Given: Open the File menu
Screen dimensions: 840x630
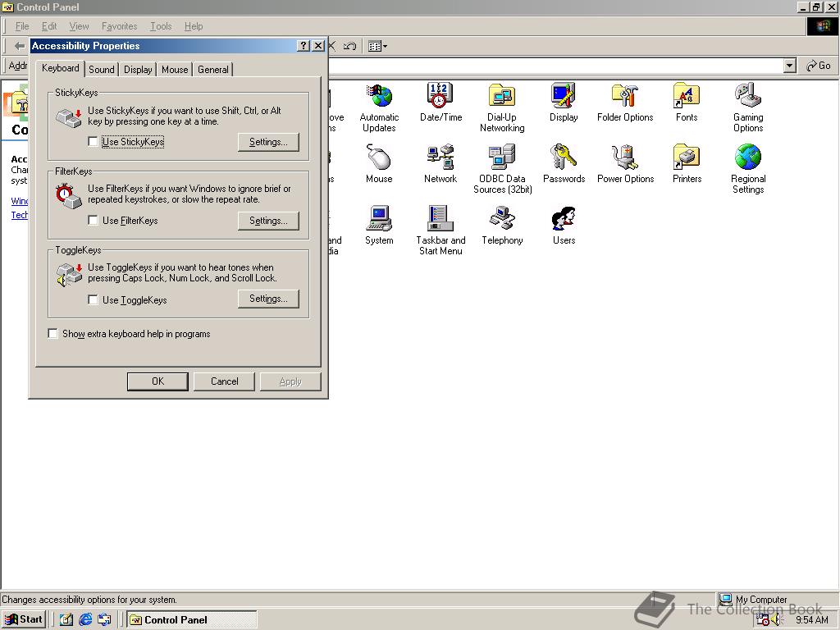Looking at the screenshot, I should (x=22, y=26).
